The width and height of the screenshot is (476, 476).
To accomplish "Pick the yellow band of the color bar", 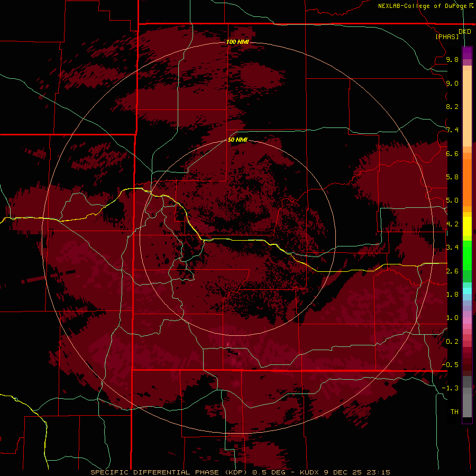I will (x=467, y=226).
